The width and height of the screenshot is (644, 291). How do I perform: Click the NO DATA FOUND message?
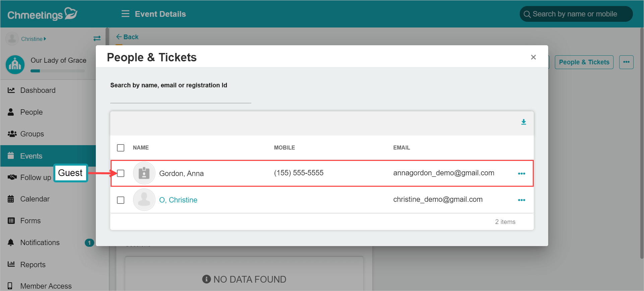point(244,279)
